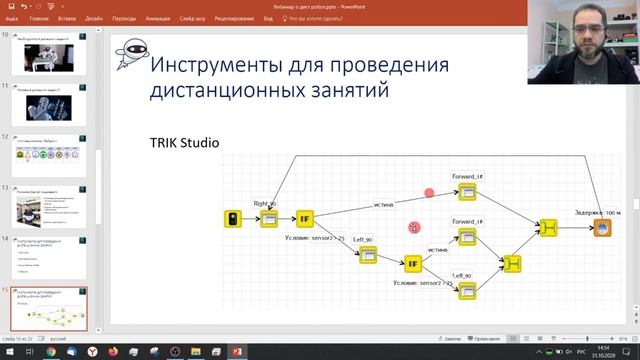The height and width of the screenshot is (360, 640).
Task: Select slide 13 thumbnail
Action: [49, 207]
